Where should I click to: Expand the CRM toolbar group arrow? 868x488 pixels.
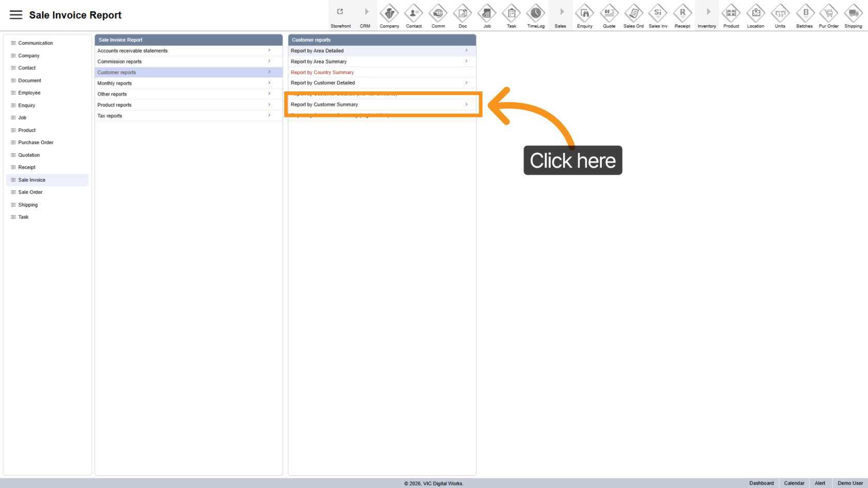pos(366,12)
